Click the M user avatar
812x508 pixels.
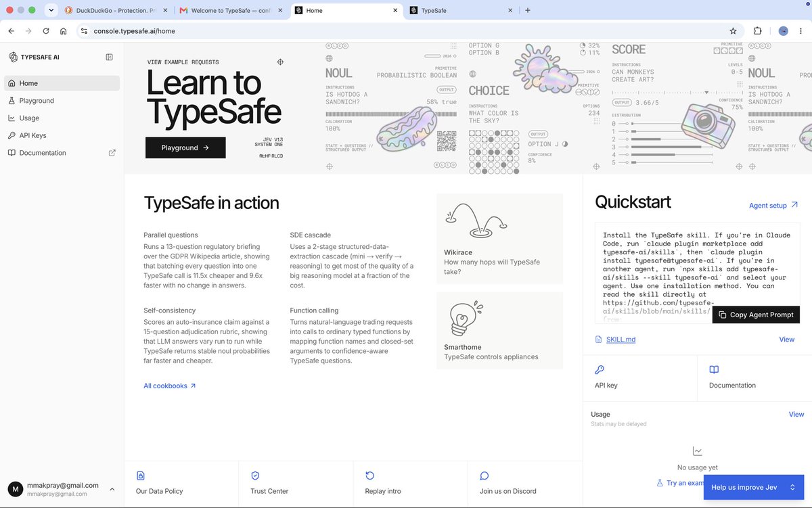click(x=15, y=489)
